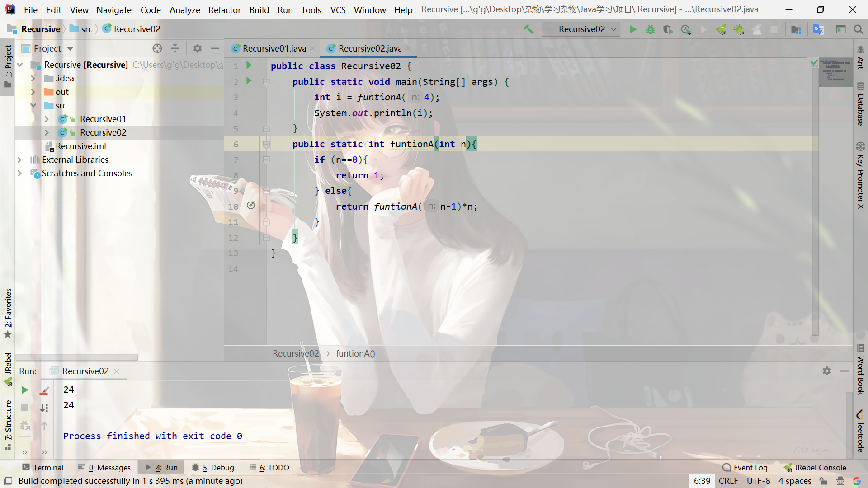Open the Terminal tool tab
This screenshot has width=868, height=488.
click(x=43, y=468)
